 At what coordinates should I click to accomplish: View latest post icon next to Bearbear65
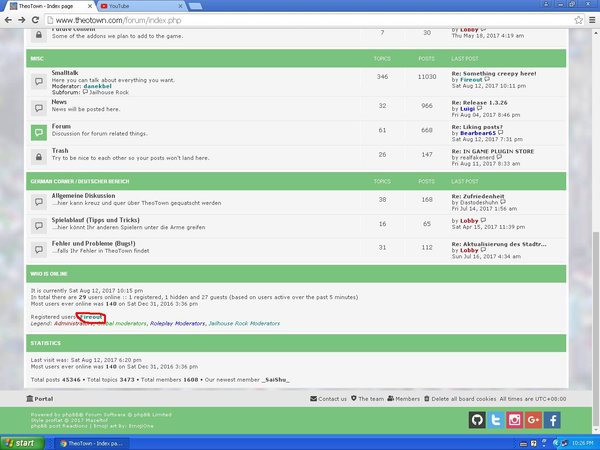pyautogui.click(x=501, y=133)
